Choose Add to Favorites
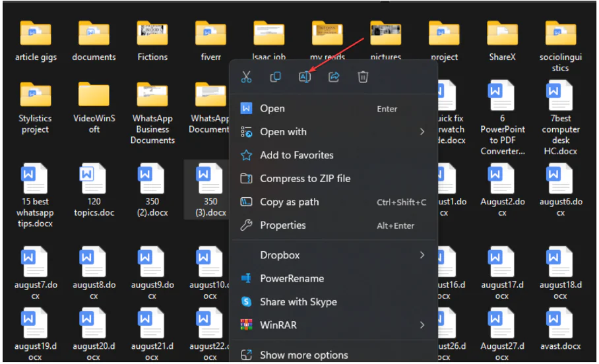The image size is (599, 364). 296,155
